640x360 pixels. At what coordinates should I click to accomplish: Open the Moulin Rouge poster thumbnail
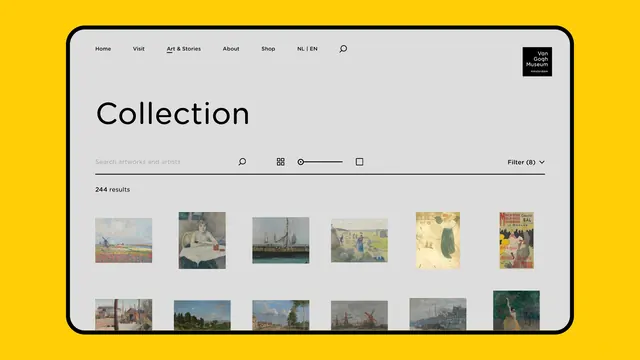(516, 240)
